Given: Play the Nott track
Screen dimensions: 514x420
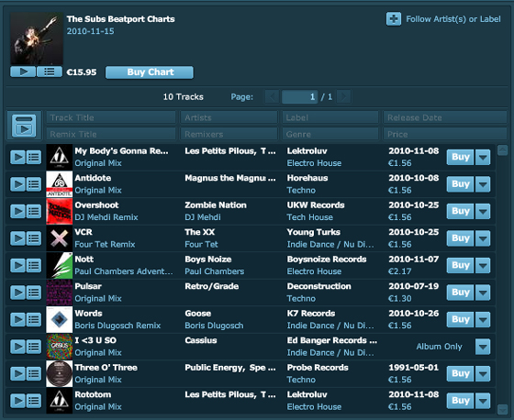Looking at the screenshot, I should point(18,265).
